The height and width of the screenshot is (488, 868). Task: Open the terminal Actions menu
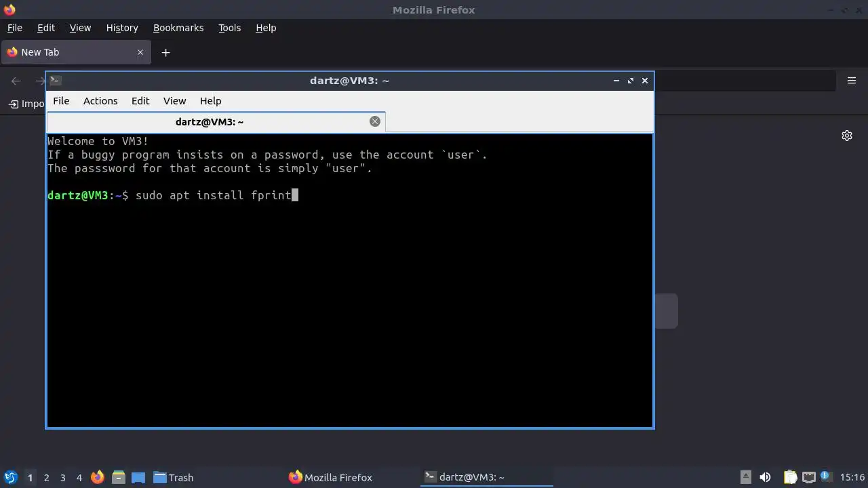100,101
